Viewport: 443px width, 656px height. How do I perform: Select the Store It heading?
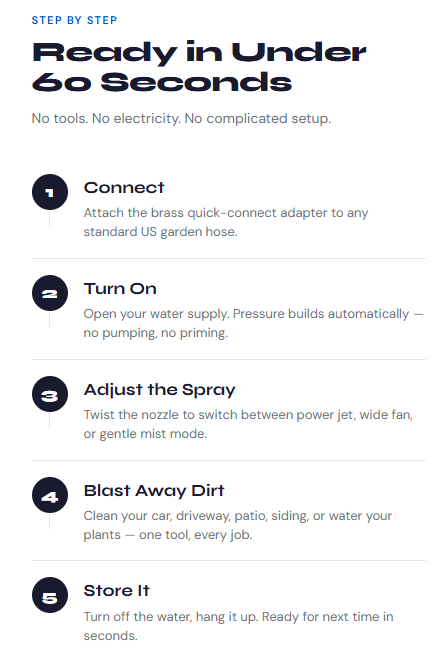[117, 591]
